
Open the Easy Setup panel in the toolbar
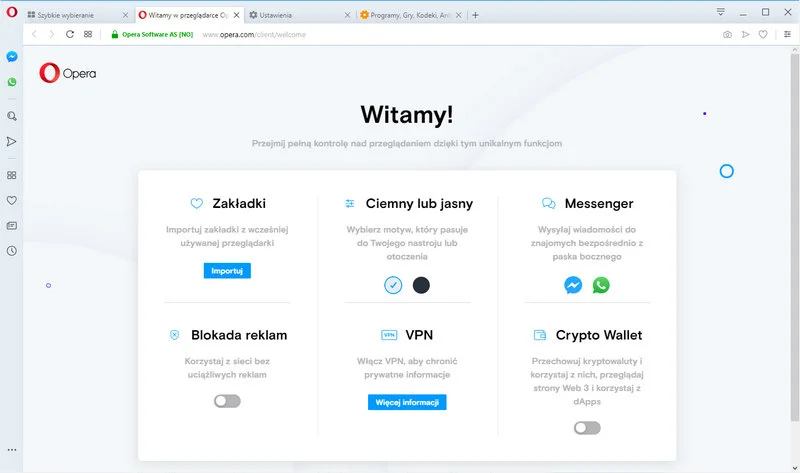[787, 34]
